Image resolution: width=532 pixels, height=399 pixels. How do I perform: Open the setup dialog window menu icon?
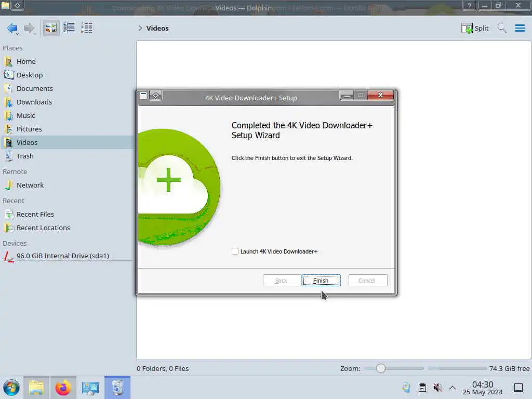tap(143, 96)
